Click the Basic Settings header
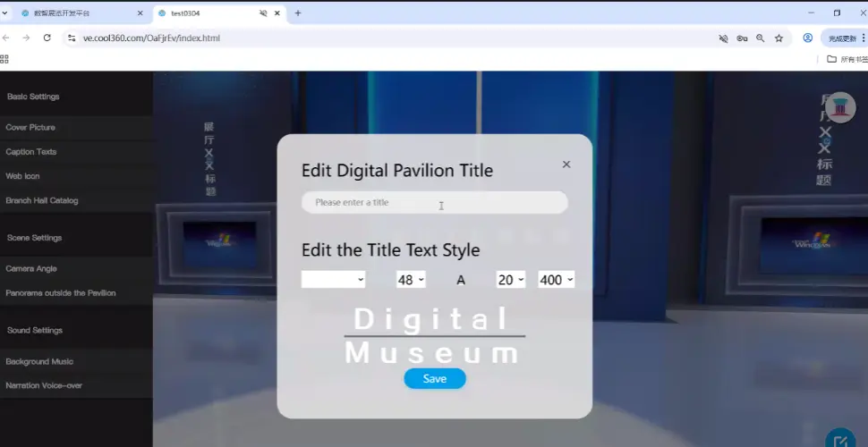 [33, 97]
